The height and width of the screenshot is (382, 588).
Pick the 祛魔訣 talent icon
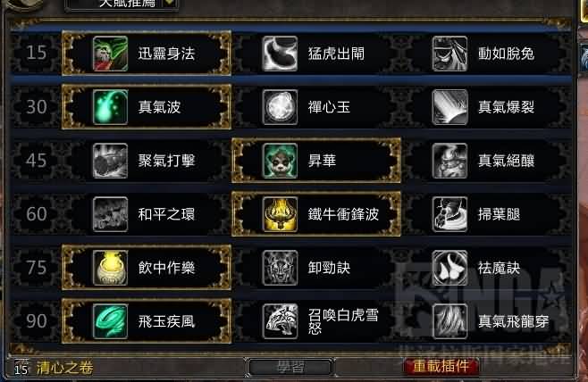point(449,268)
